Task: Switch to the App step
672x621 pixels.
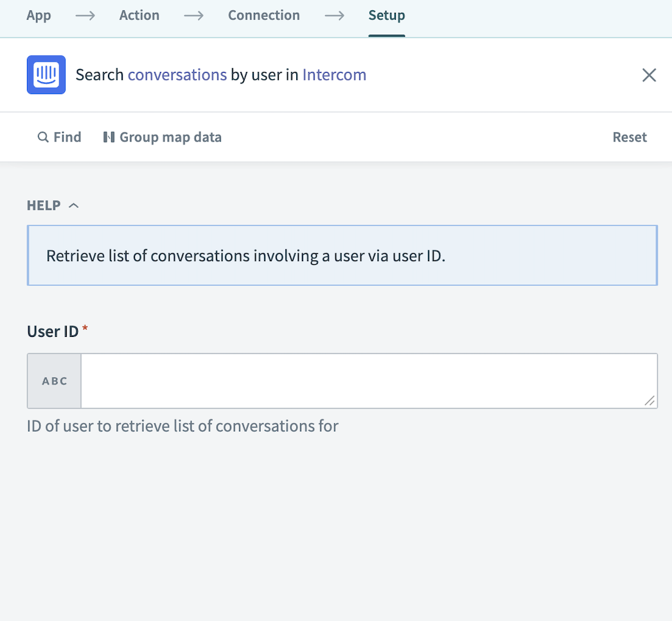Action: (x=39, y=15)
